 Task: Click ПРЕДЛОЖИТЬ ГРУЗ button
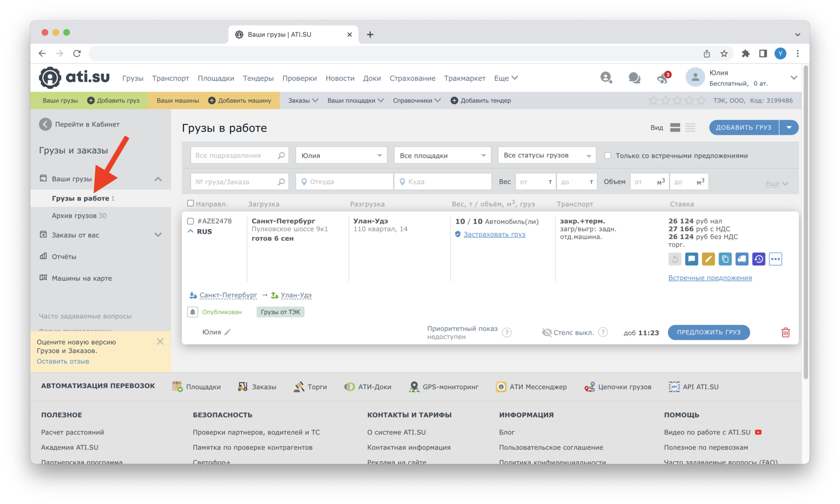coord(708,332)
